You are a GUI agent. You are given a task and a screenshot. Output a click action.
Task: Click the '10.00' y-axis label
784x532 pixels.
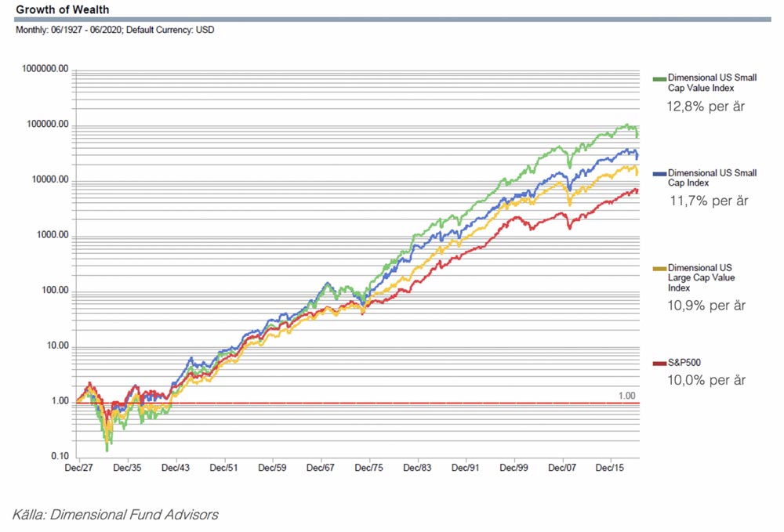point(57,346)
